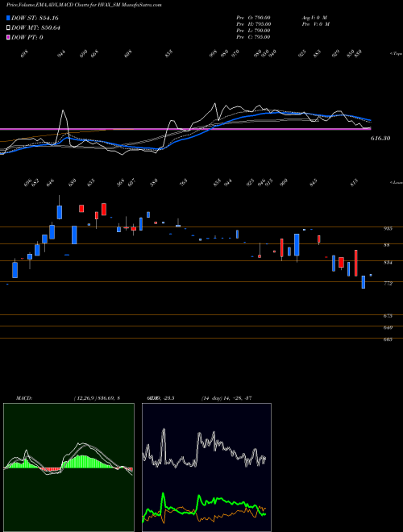The width and height of the screenshot is (403, 532).
Task: Click the blue DOW ST legend swatch
Action: (x=8, y=18)
